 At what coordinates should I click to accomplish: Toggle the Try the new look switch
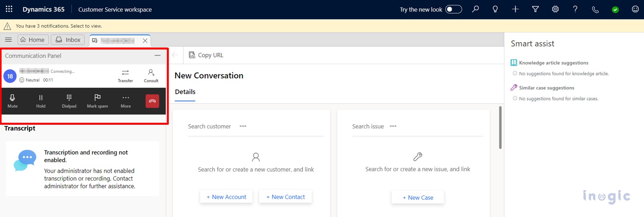pos(453,9)
